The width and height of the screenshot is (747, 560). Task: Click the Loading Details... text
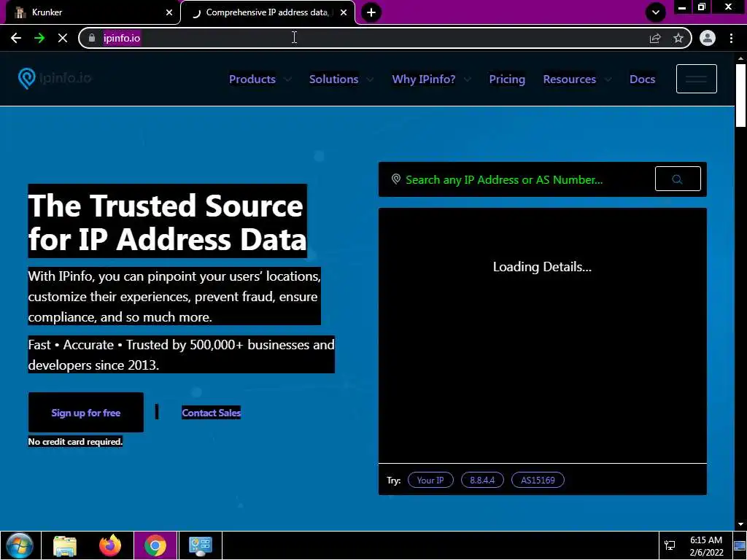click(542, 267)
